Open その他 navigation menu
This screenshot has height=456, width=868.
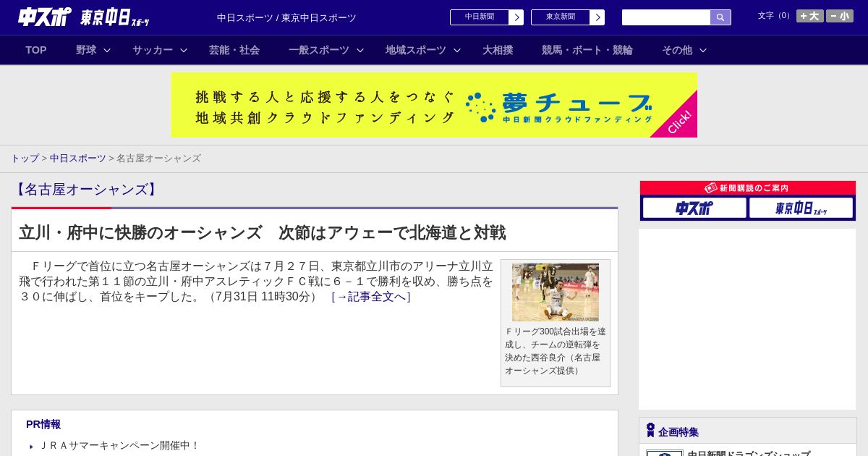coord(677,50)
